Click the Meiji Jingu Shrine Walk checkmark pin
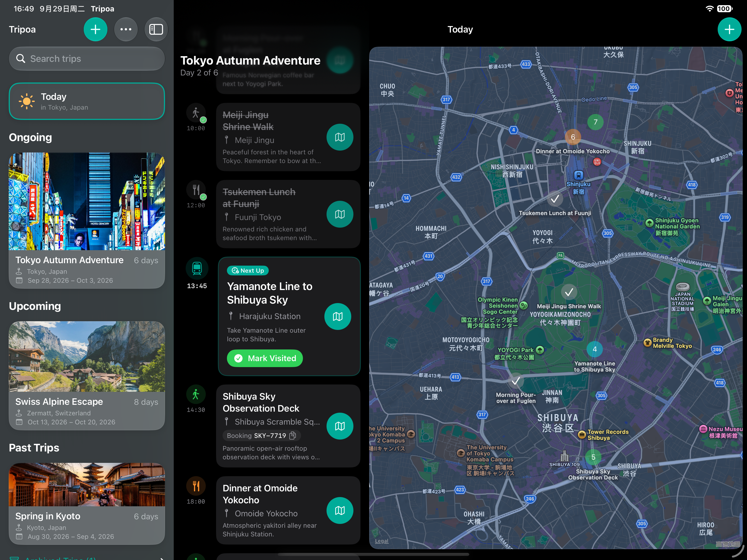 (569, 292)
